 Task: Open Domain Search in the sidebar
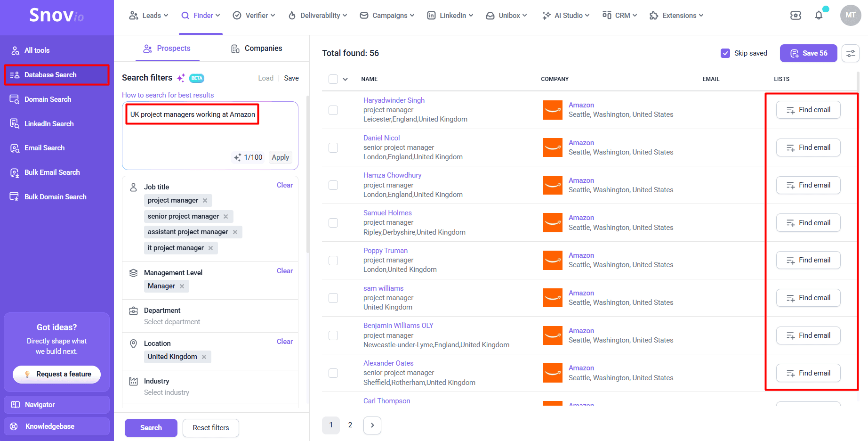48,99
